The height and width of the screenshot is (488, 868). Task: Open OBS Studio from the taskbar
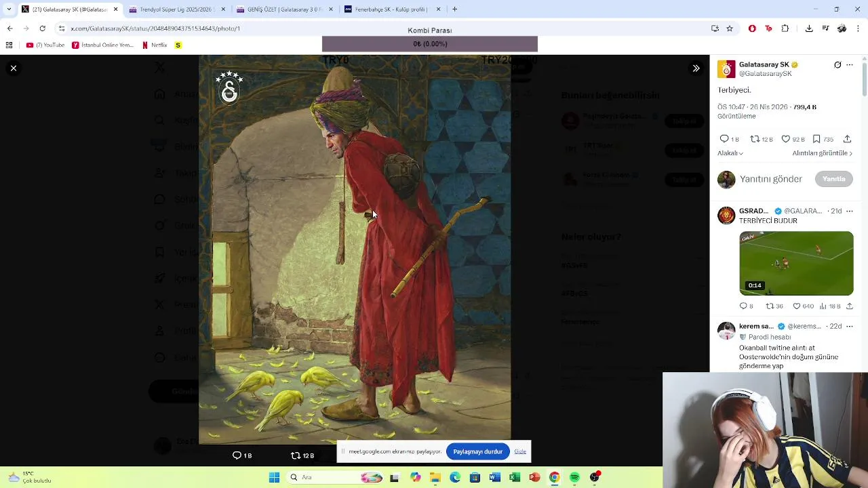pos(595,477)
